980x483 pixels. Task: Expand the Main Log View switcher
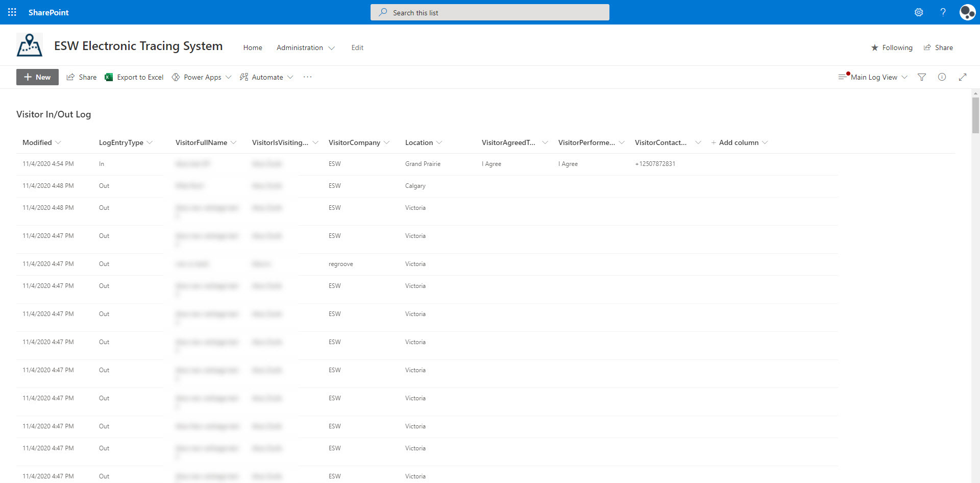click(x=873, y=77)
